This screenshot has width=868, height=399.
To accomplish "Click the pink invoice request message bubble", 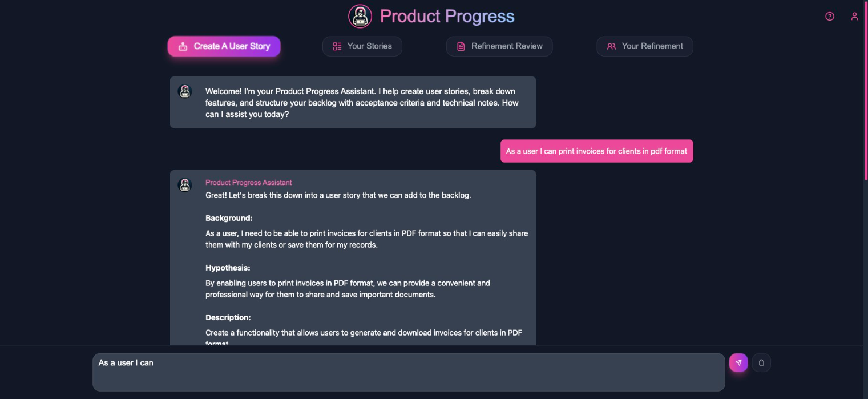I will (597, 151).
